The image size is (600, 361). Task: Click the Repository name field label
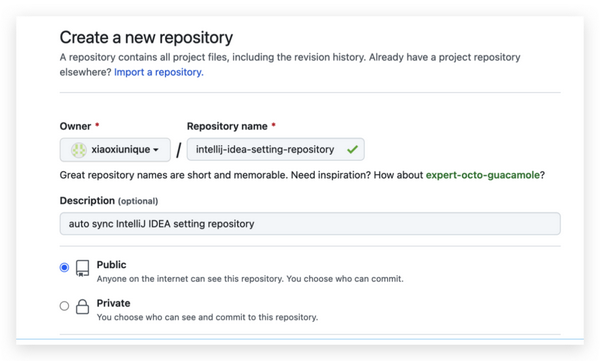[227, 126]
